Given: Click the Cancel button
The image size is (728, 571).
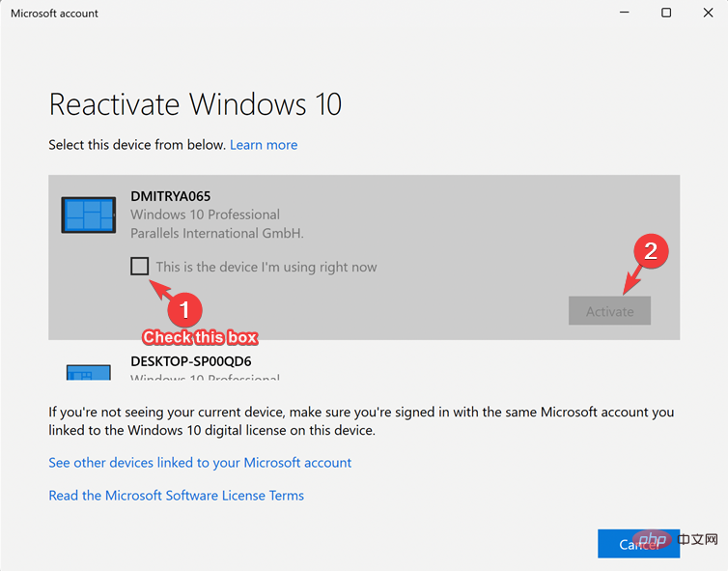Looking at the screenshot, I should 638,544.
